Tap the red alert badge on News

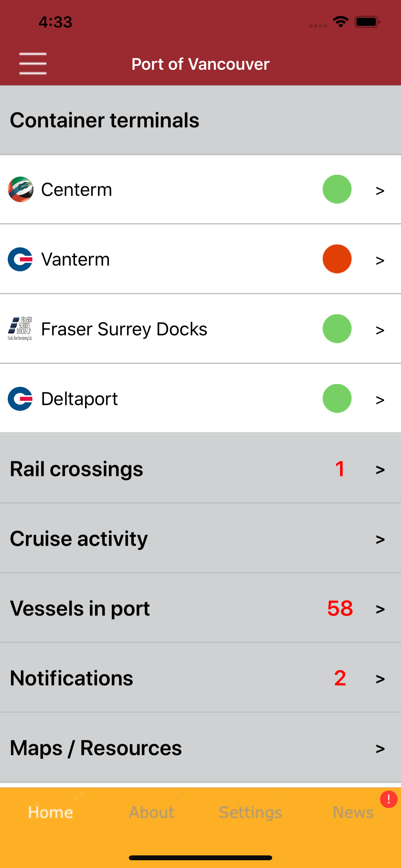point(388,799)
